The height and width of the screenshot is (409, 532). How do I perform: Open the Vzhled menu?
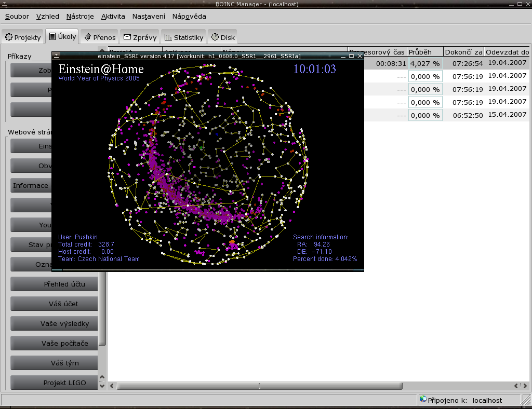(47, 16)
